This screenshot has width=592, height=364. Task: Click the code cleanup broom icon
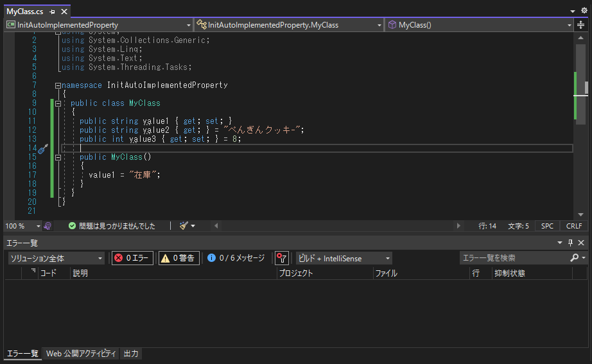184,226
